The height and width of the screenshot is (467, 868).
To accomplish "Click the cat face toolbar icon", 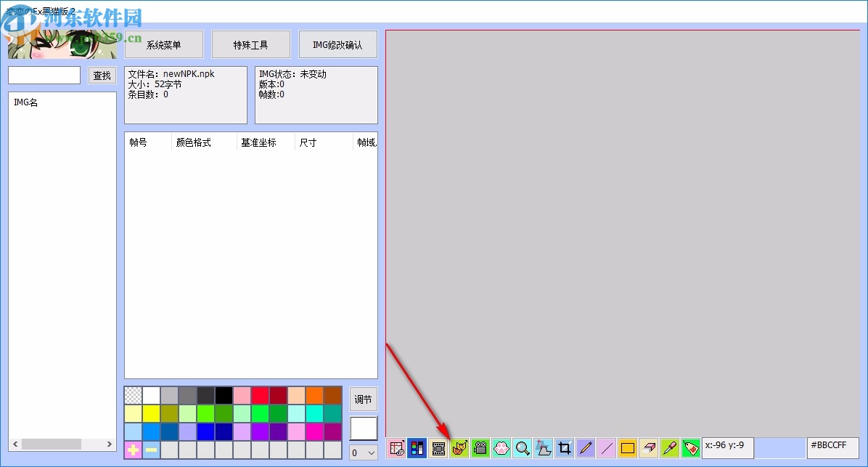I will tap(459, 448).
